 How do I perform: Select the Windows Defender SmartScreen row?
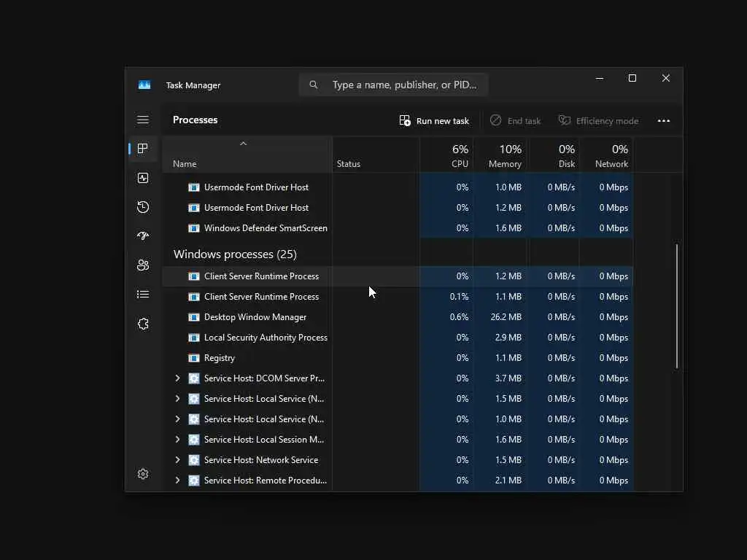coord(398,228)
